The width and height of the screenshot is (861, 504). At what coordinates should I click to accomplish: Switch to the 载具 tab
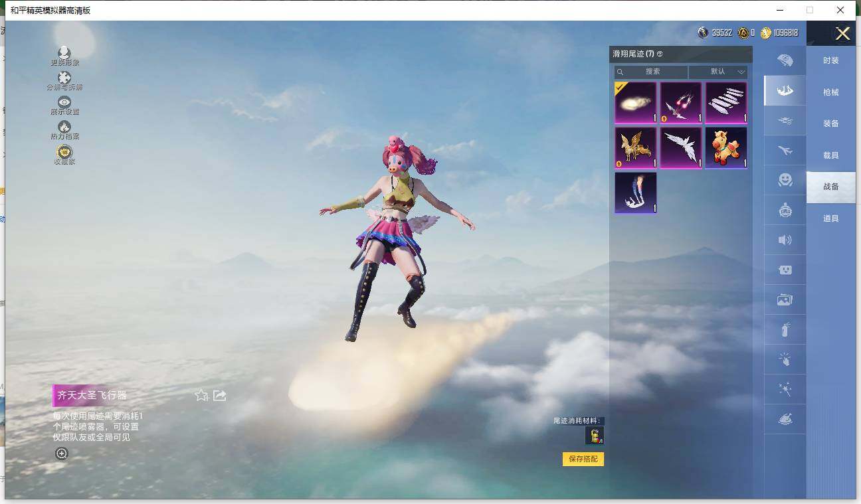(x=831, y=155)
